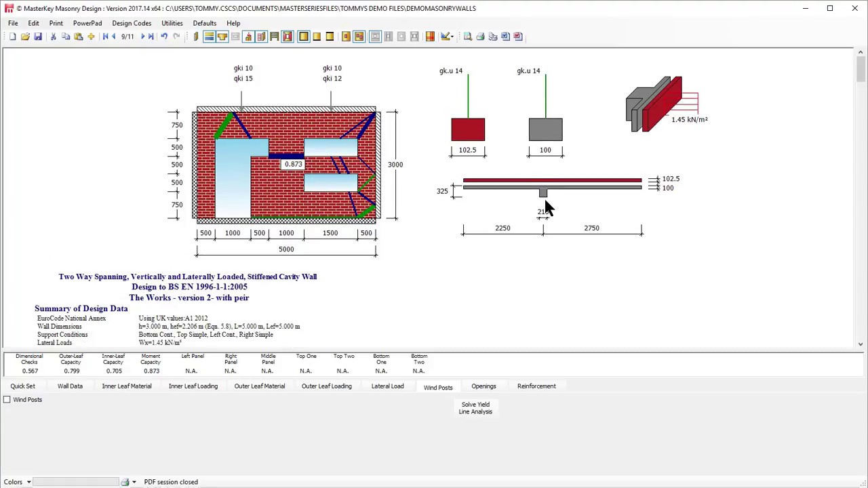This screenshot has height=488, width=868.
Task: Open the Design Codes menu
Action: [x=132, y=23]
